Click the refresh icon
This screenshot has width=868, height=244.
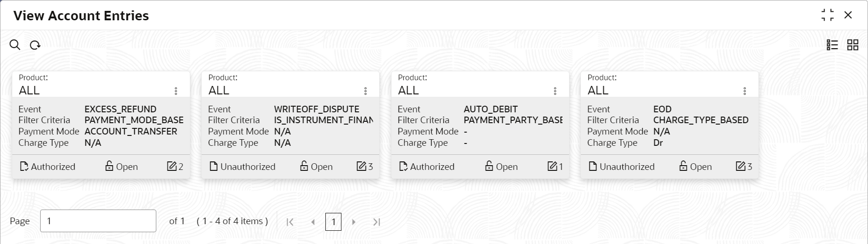(35, 45)
